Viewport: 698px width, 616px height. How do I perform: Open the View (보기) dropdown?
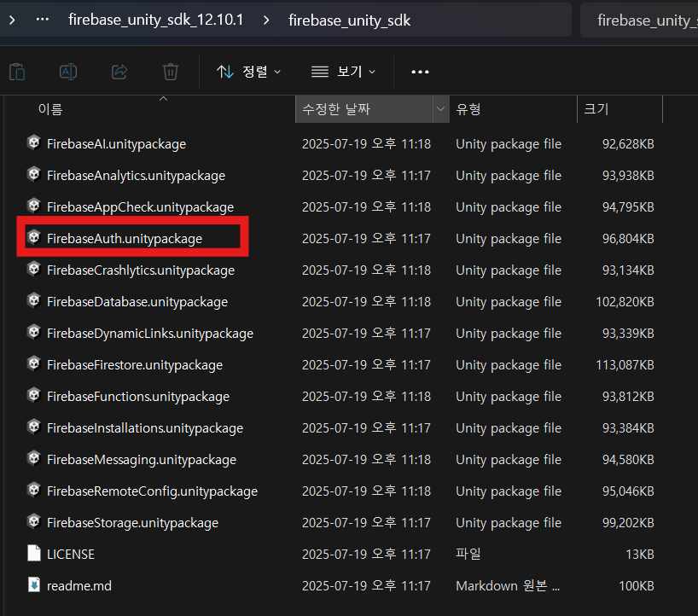coord(343,72)
